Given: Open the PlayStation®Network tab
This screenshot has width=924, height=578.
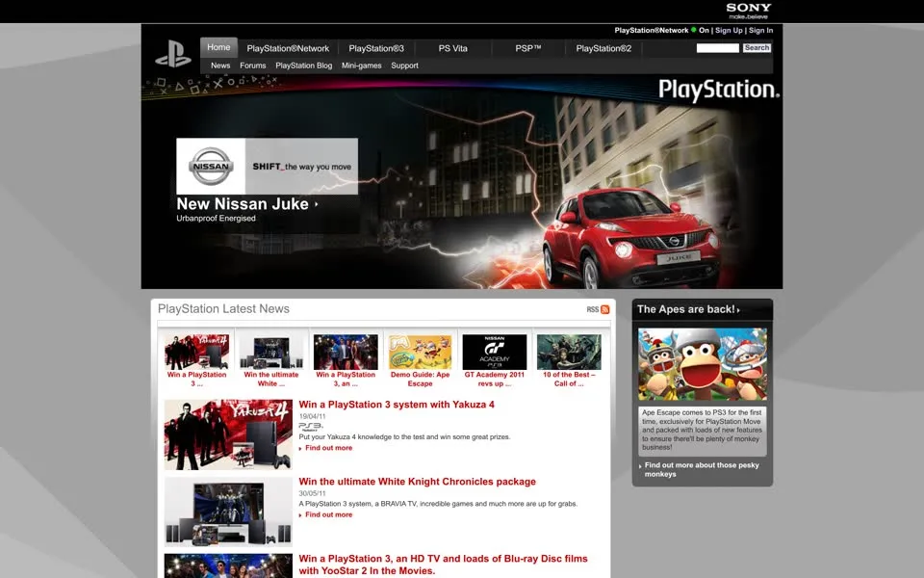Looking at the screenshot, I should (288, 48).
